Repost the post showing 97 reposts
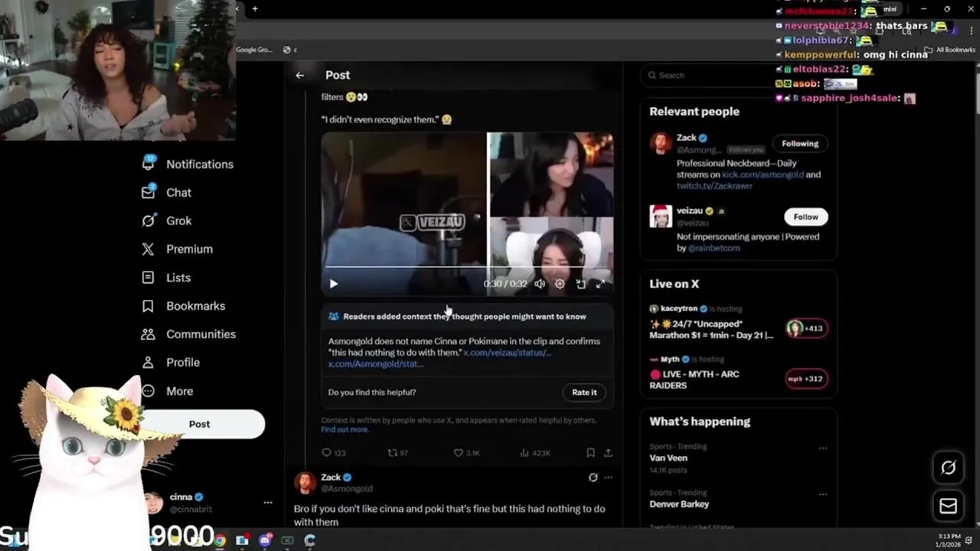980x551 pixels. tap(397, 453)
